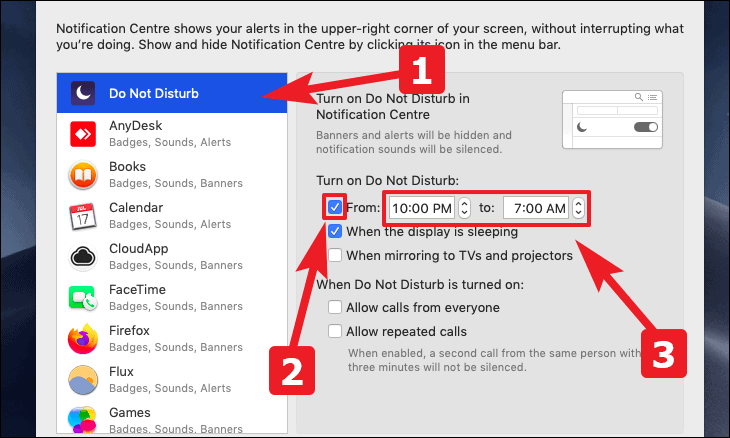Click 'Badges, Sounds, Alerts' under Calendar
Image resolution: width=730 pixels, height=438 pixels.
click(170, 224)
